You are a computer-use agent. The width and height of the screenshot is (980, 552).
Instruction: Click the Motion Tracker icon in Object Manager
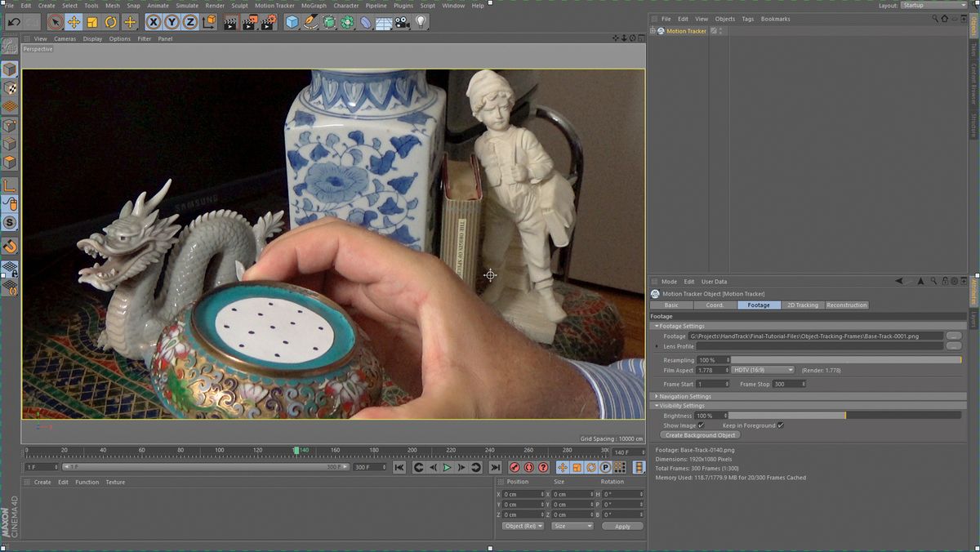coord(661,30)
